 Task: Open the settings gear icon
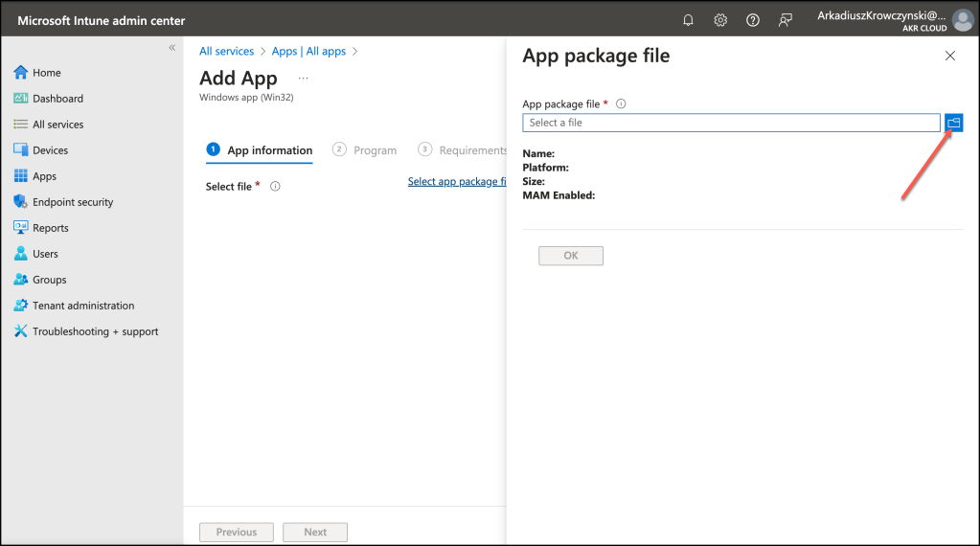pos(720,20)
